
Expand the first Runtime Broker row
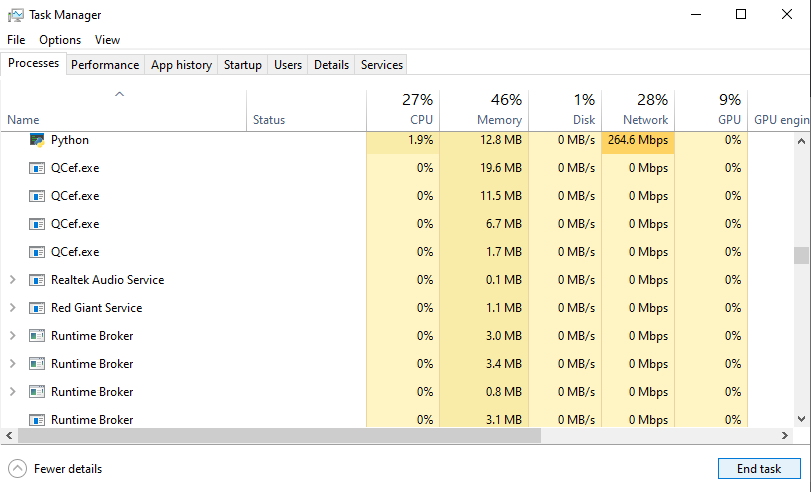[x=12, y=336]
